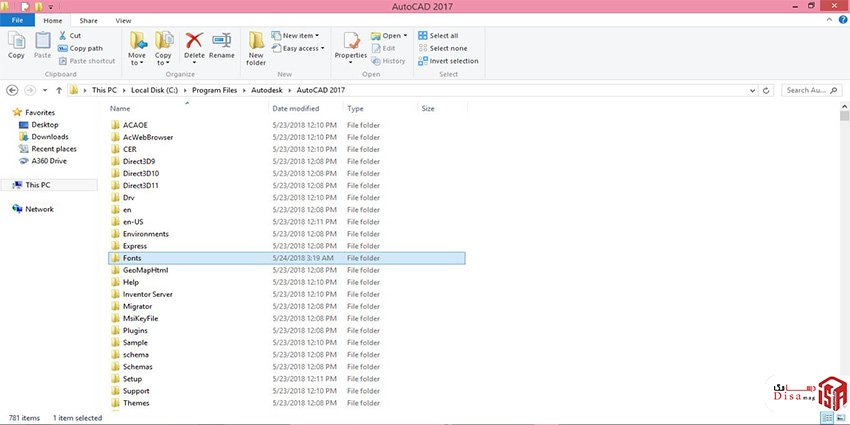Collapse the ribbon using the chevron arrow

[x=830, y=20]
